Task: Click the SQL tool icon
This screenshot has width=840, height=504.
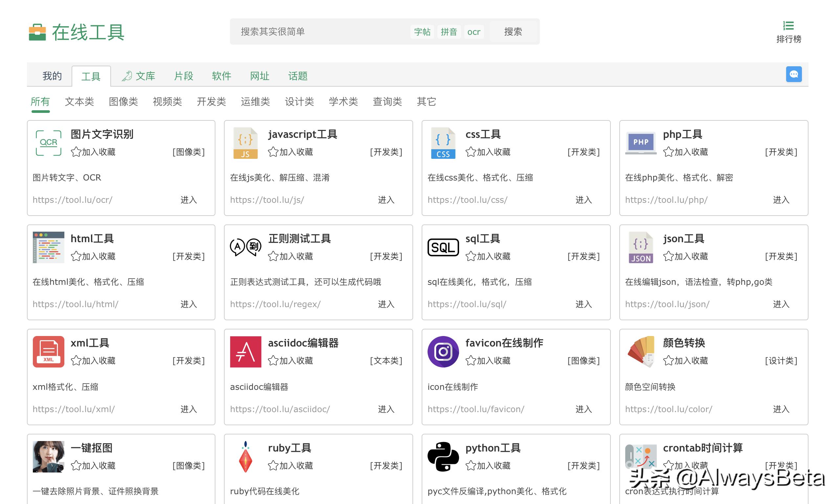Action: click(x=443, y=247)
